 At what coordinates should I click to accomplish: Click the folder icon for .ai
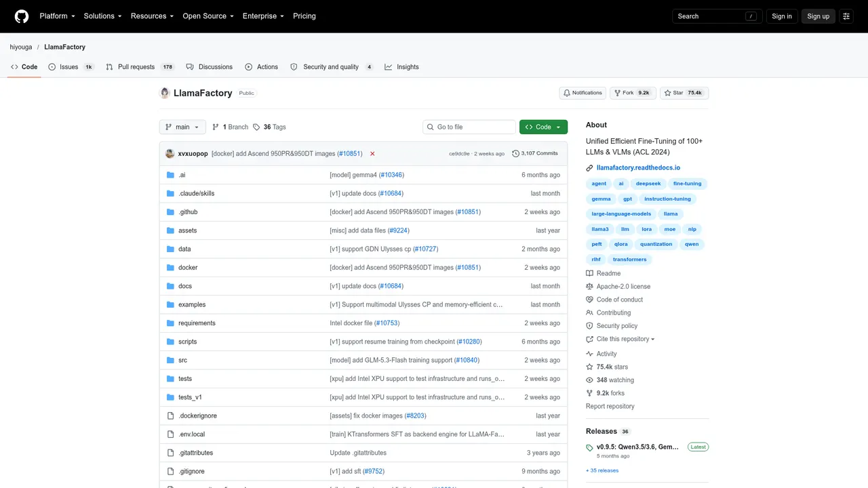tap(171, 175)
